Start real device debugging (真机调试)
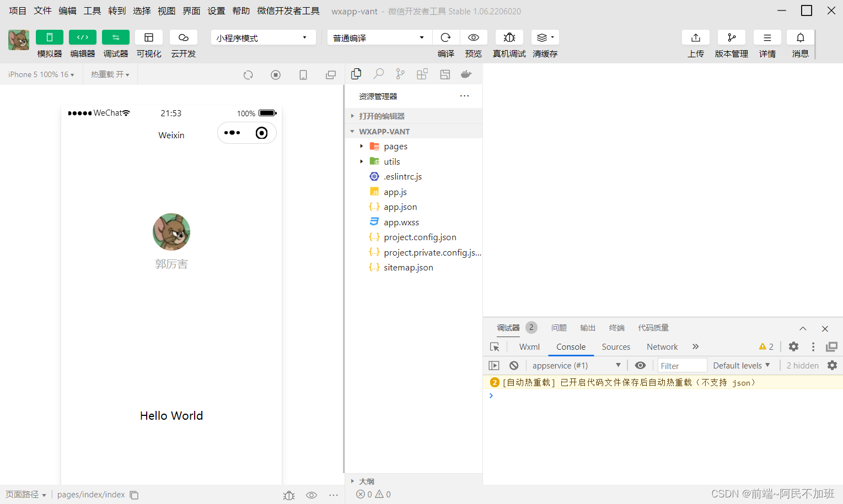This screenshot has width=843, height=504. tap(509, 37)
